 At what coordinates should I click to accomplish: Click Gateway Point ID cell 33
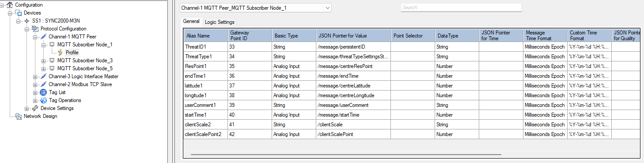[x=250, y=47]
